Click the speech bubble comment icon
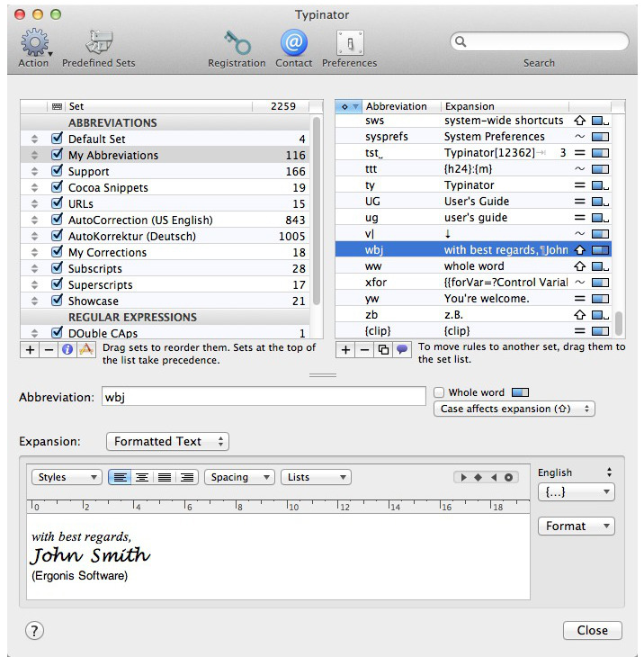The height and width of the screenshot is (657, 644). tap(402, 350)
